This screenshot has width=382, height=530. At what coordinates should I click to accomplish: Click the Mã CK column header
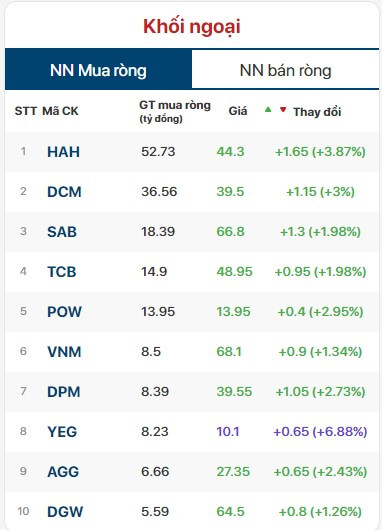point(60,111)
